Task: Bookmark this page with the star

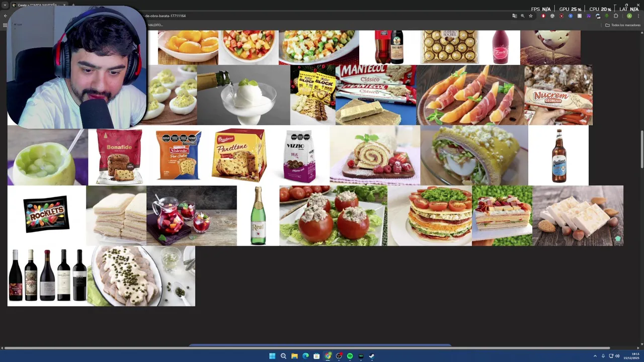Action: click(530, 16)
